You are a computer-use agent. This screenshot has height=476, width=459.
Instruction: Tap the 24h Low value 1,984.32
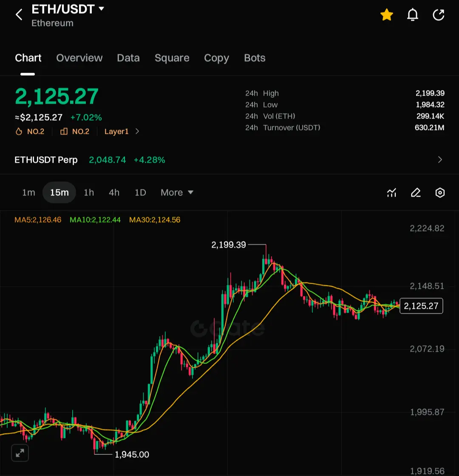pos(430,105)
